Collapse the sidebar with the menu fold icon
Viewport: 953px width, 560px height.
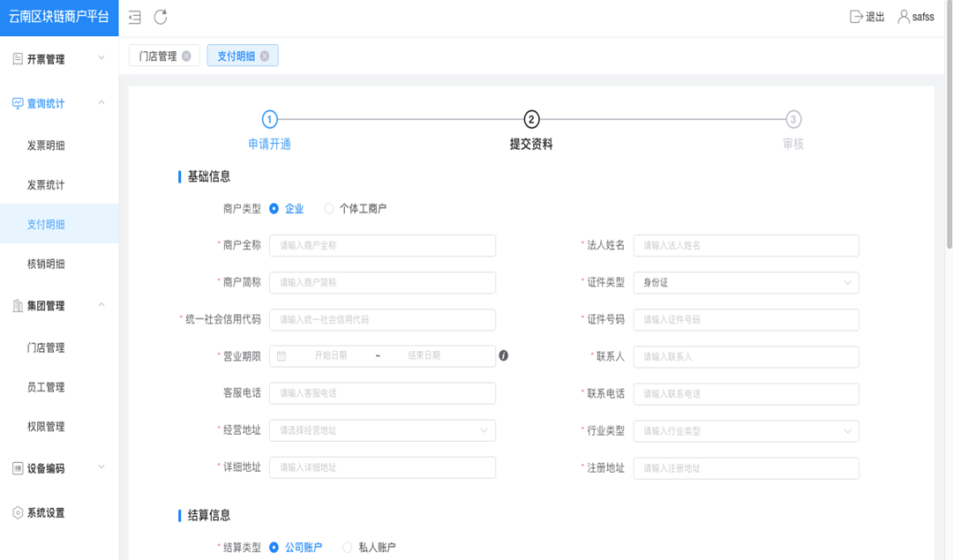coord(135,17)
